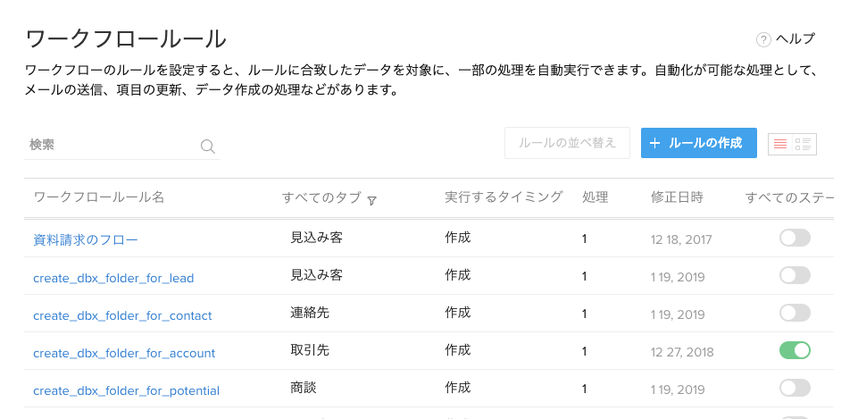Click the search magnifier icon

pyautogui.click(x=208, y=146)
